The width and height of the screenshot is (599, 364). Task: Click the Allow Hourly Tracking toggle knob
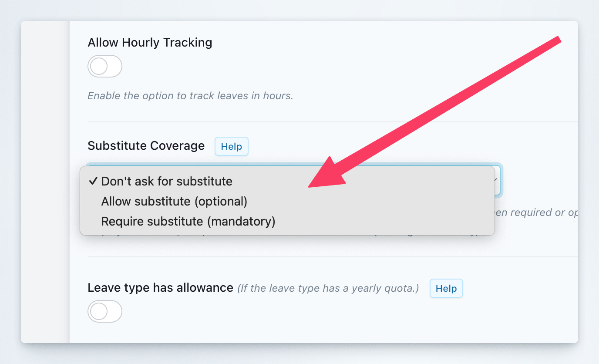98,66
